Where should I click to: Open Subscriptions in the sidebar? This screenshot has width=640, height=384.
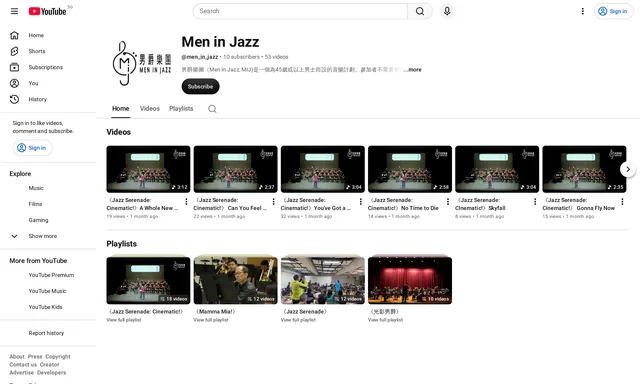click(48, 67)
